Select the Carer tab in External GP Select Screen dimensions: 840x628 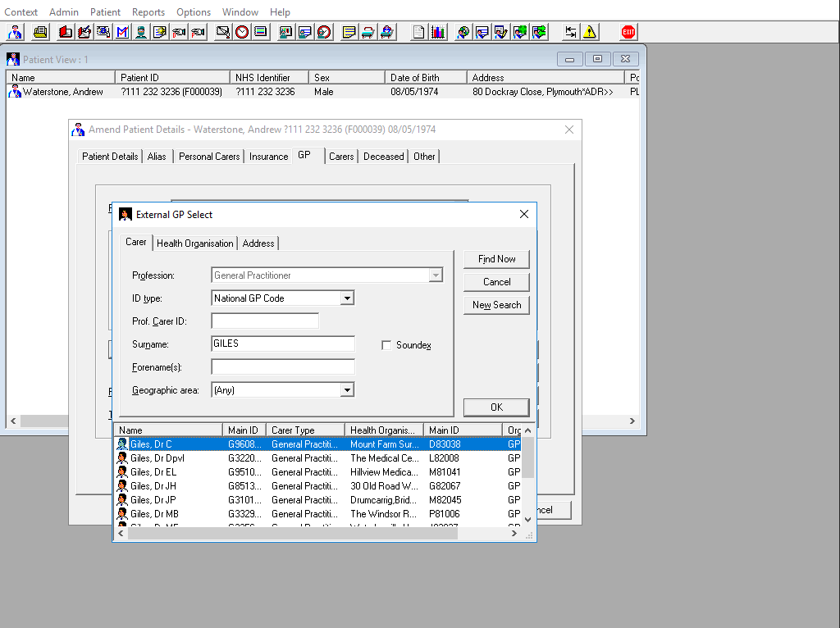[x=136, y=242]
